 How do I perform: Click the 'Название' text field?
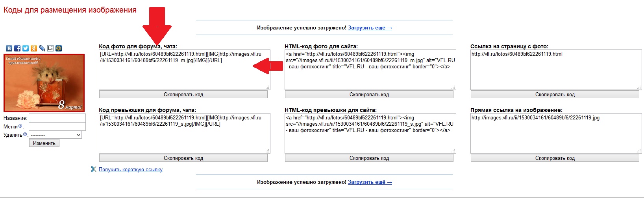pyautogui.click(x=57, y=118)
